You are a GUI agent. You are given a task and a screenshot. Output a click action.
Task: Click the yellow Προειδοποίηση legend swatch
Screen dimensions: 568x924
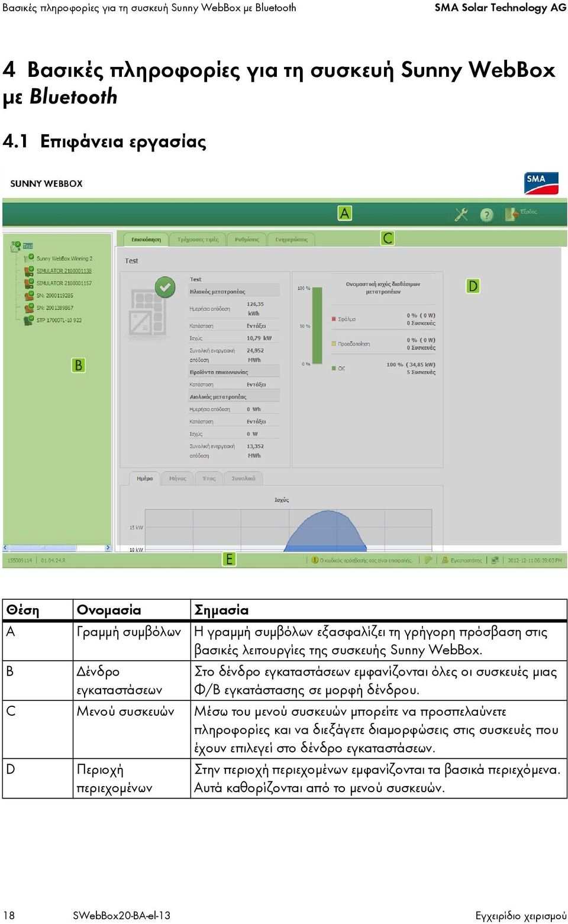pos(334,344)
